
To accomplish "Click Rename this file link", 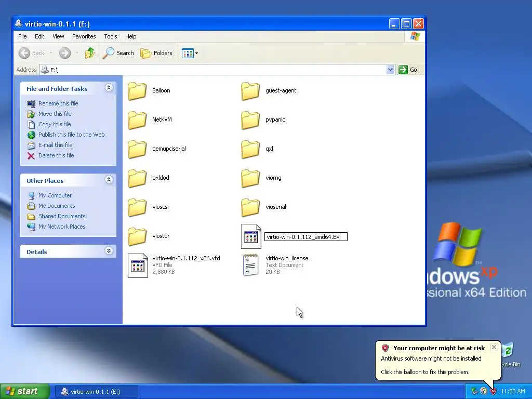I will tap(58, 103).
